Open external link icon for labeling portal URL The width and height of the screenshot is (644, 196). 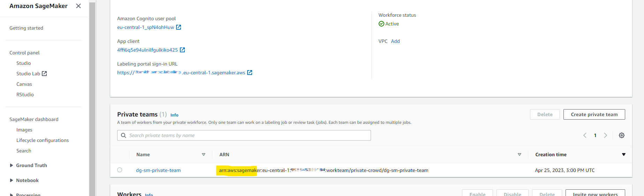250,73
